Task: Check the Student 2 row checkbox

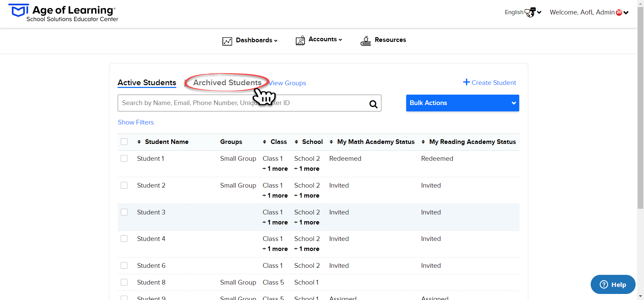Action: 124,185
